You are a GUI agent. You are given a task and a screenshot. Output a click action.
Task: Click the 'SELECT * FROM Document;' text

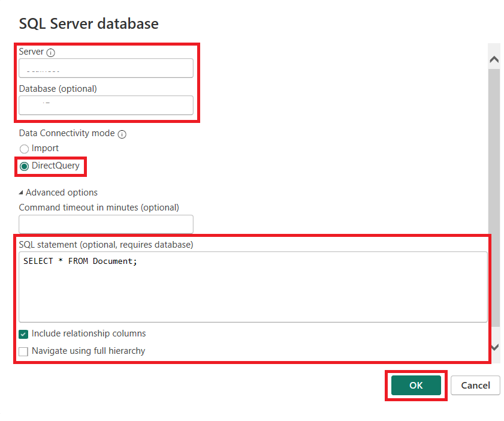click(80, 261)
